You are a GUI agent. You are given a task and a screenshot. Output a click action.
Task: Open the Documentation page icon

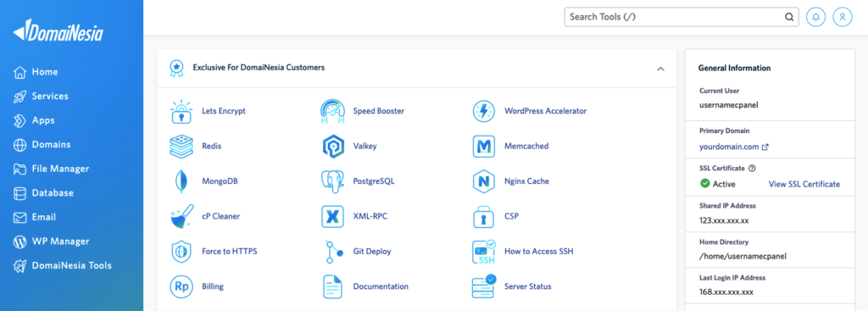coord(333,286)
